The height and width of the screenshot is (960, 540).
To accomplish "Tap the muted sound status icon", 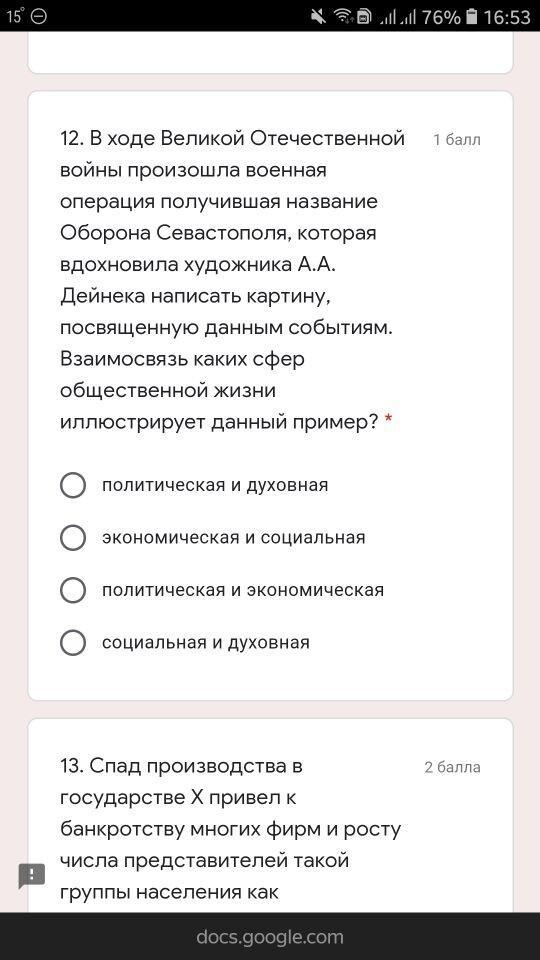I will click(x=318, y=17).
